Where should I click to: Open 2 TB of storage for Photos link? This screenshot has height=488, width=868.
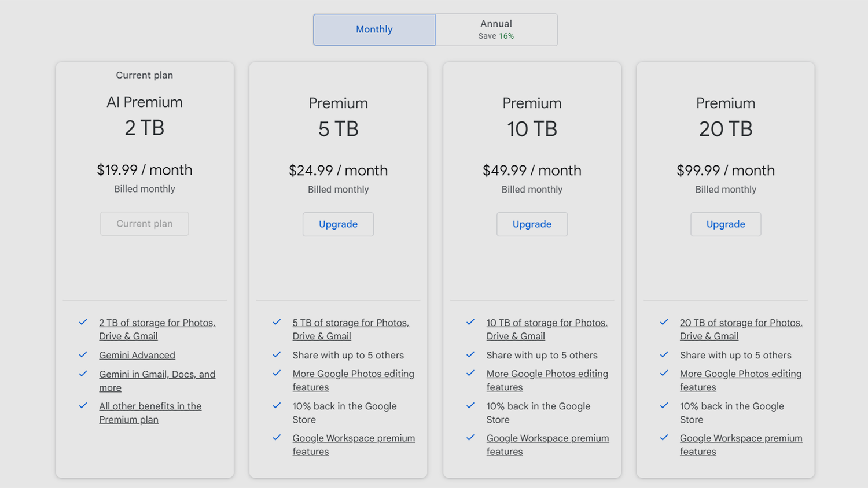(157, 323)
